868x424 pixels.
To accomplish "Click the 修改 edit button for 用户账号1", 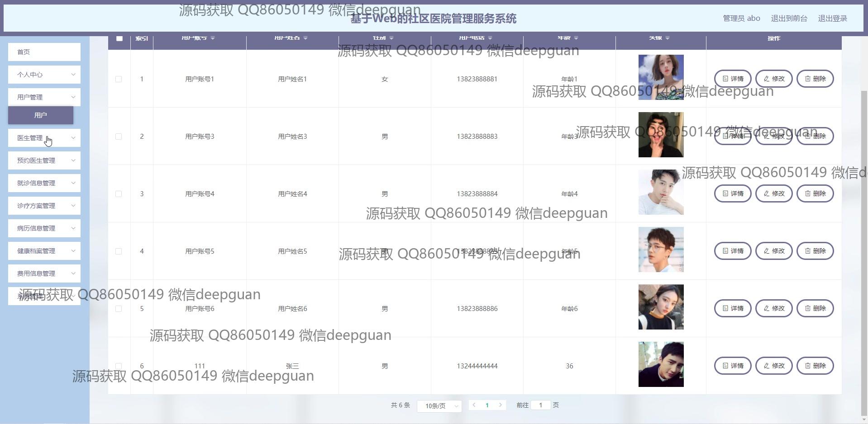I will (773, 79).
